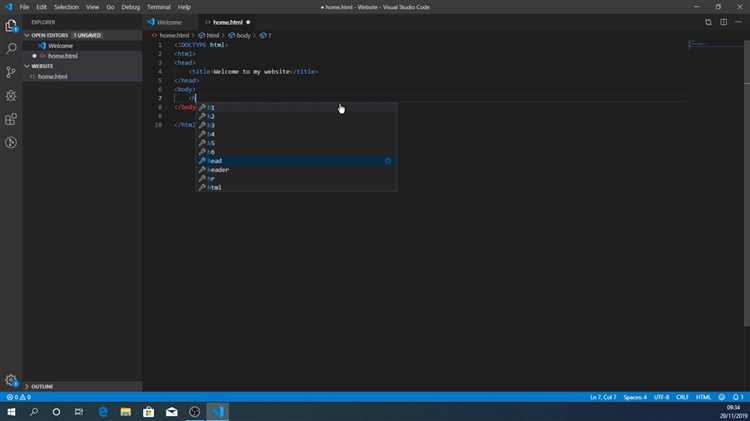This screenshot has height=421, width=750.
Task: Switch to the home.html editor tab
Action: pos(228,22)
